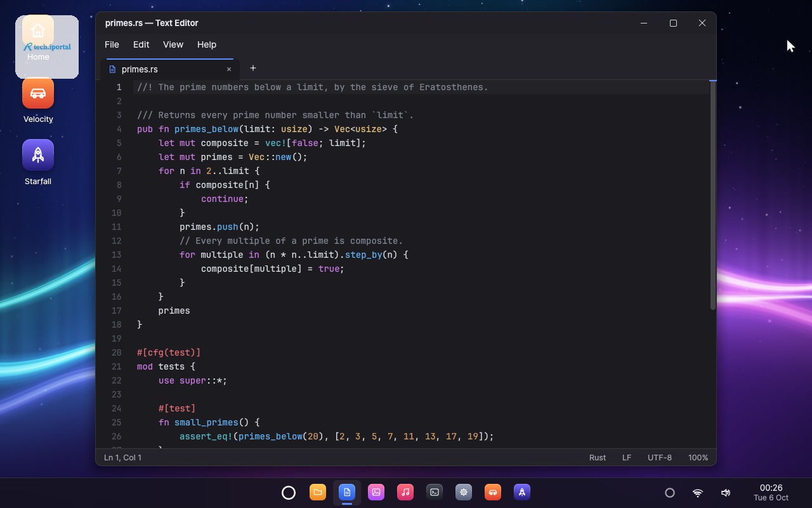Open the taskbar launcher circle icon
The height and width of the screenshot is (508, 812).
(289, 492)
